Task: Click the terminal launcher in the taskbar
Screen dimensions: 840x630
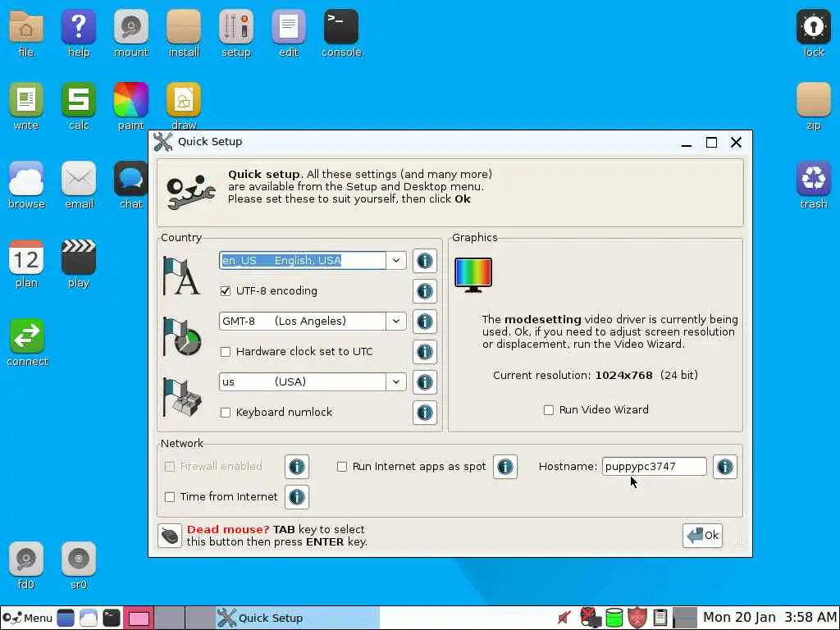Action: point(112,618)
